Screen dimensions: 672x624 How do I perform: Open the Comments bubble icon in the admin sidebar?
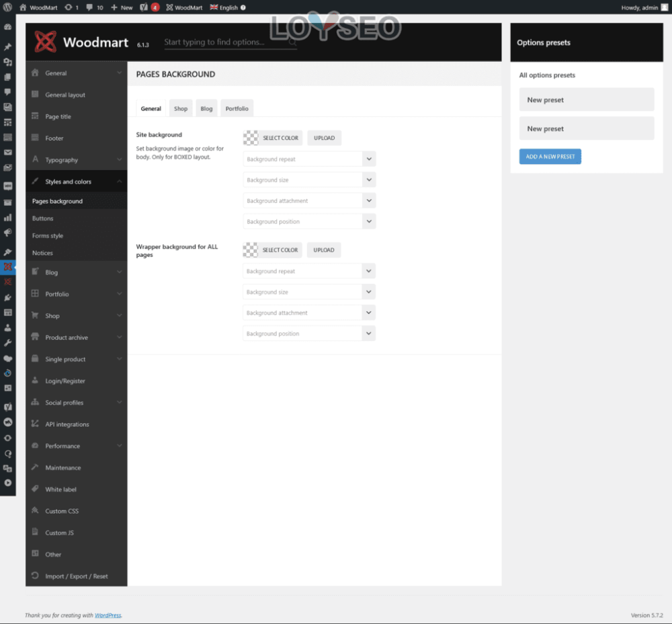coord(7,91)
